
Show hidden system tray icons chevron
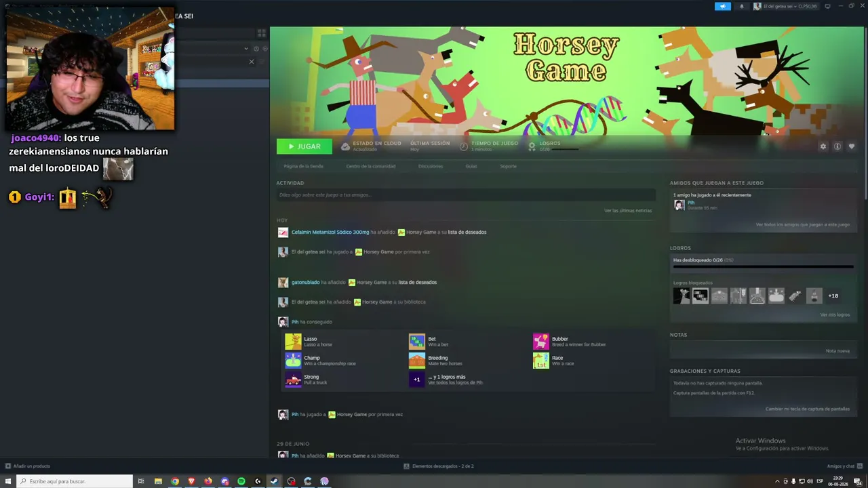point(777,481)
